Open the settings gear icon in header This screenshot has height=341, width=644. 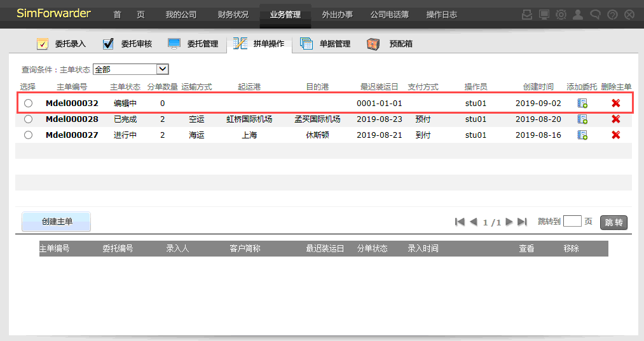point(561,15)
